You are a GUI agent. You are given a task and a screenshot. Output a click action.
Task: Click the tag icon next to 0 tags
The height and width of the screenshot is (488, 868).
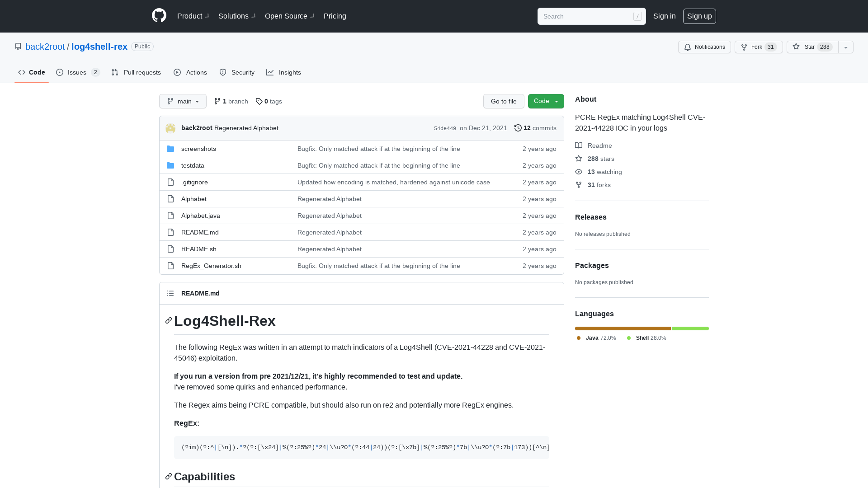point(259,101)
